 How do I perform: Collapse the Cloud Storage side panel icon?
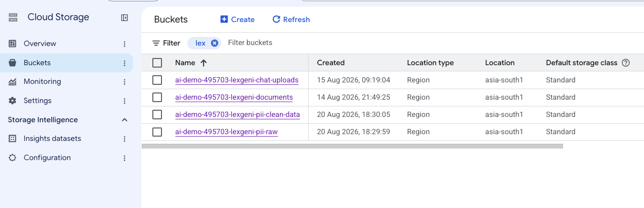[x=125, y=18]
